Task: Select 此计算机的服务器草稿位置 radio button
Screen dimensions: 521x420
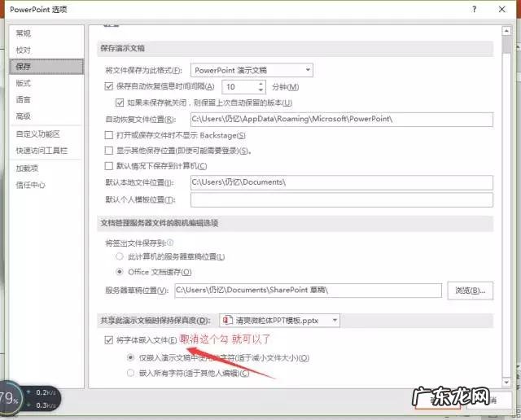Action: [120, 256]
